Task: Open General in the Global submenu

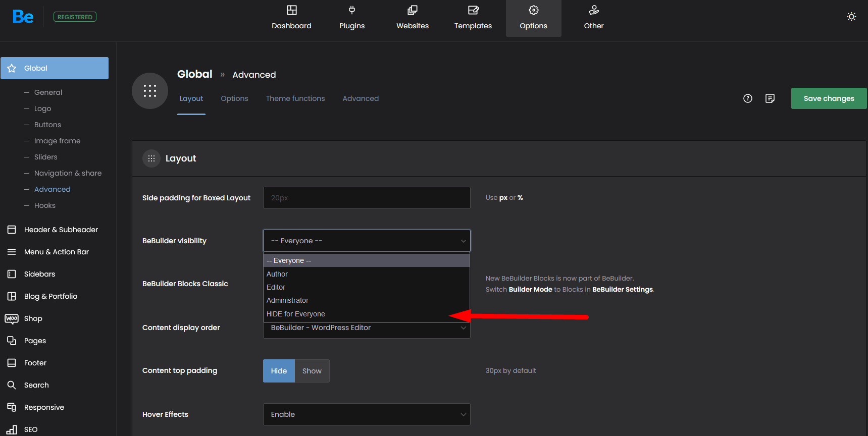Action: pos(48,92)
